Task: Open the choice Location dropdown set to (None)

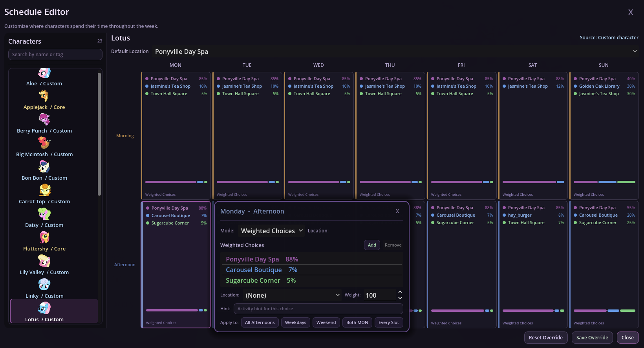Action: click(292, 295)
